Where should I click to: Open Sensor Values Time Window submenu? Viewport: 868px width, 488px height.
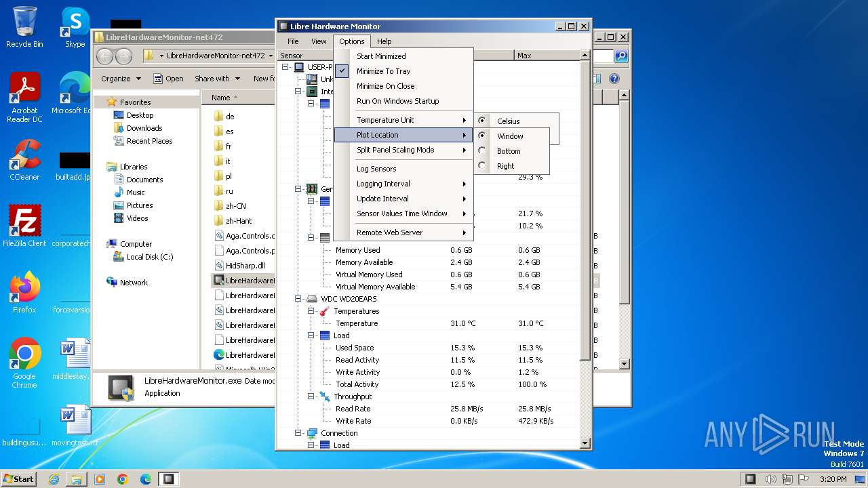pos(403,213)
